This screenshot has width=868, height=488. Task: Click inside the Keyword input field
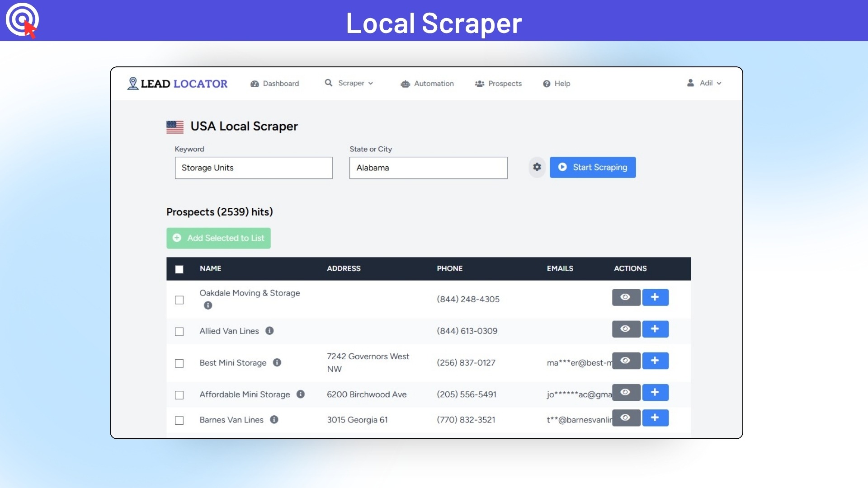pos(253,168)
